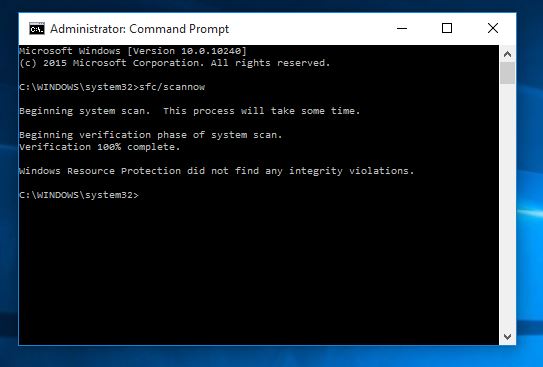Click the '[Version 10.0.10240]' text
The image size is (543, 367).
pyautogui.click(x=187, y=51)
